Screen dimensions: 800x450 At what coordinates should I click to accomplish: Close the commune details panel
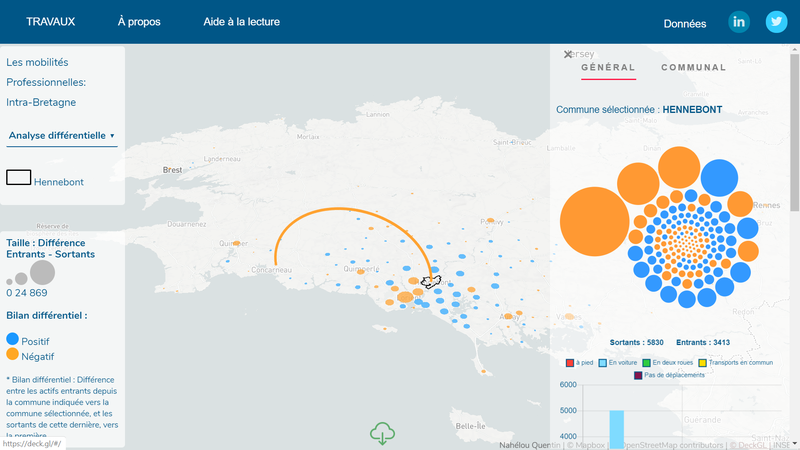[568, 54]
